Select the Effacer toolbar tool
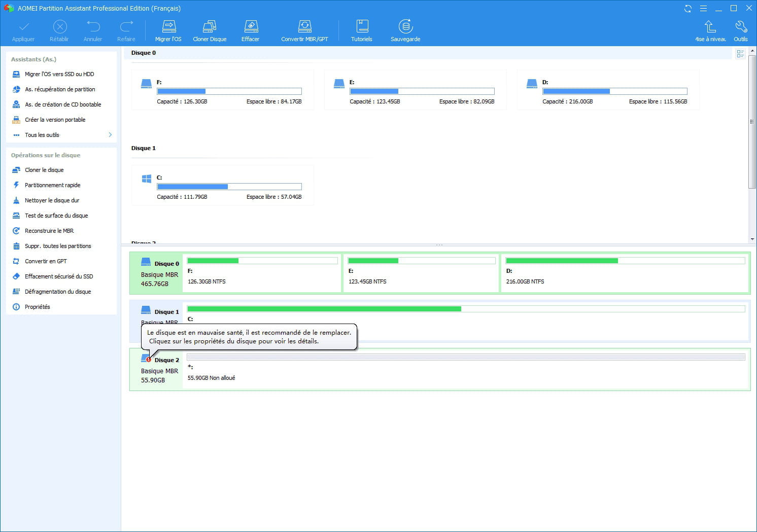757x532 pixels. 251,31
